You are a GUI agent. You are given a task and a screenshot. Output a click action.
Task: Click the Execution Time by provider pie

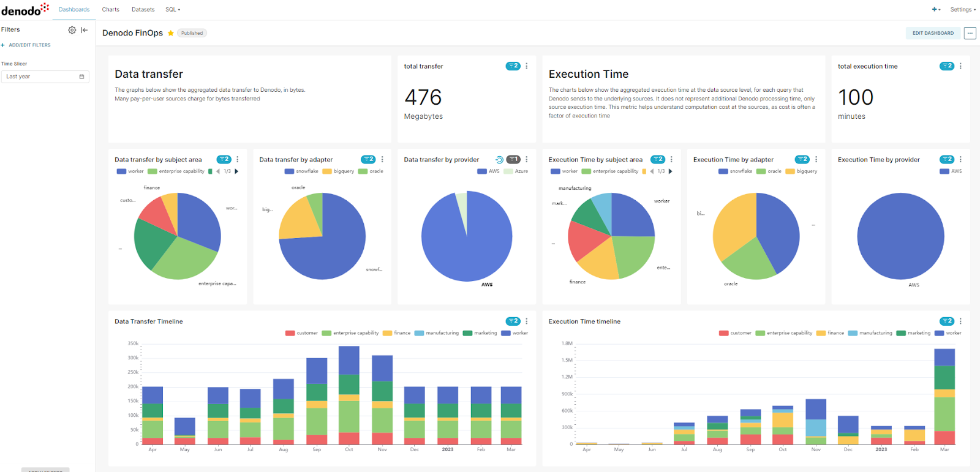900,236
